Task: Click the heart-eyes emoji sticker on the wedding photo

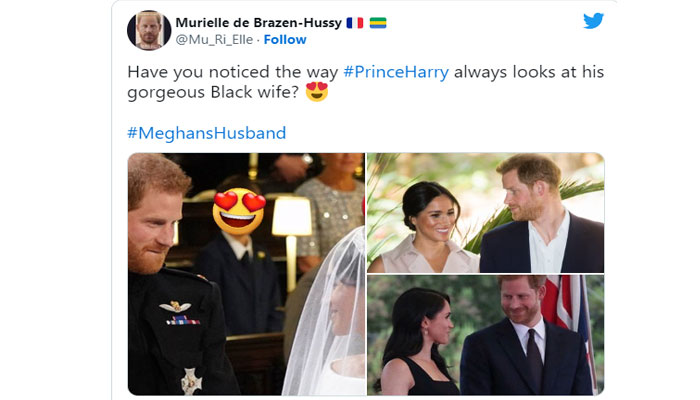Action: coord(239,209)
